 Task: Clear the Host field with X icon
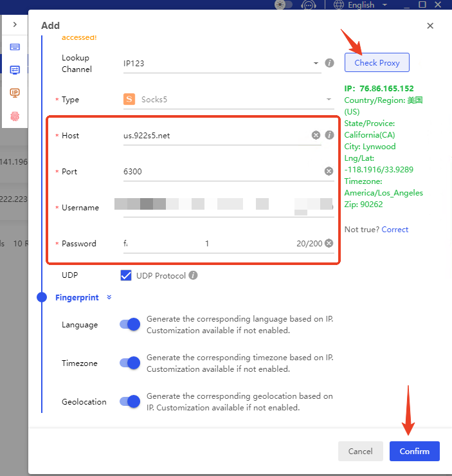(x=316, y=135)
